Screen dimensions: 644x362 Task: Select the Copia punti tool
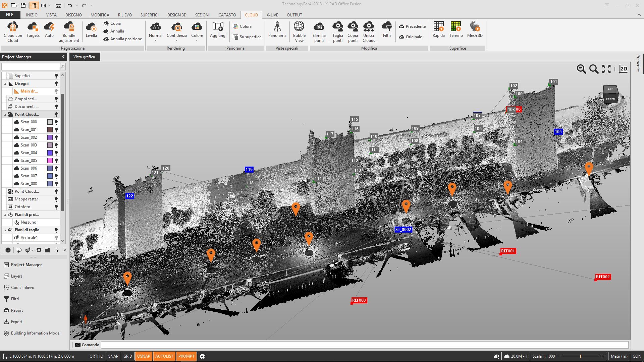tap(353, 32)
